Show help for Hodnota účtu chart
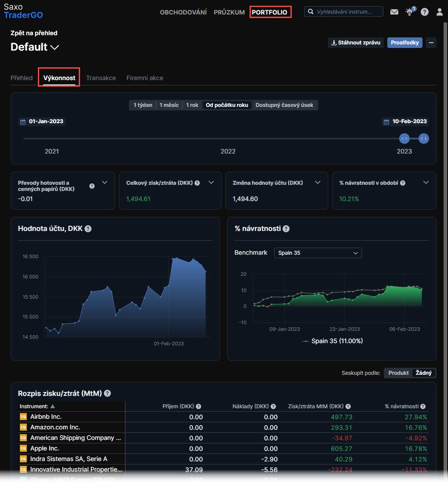The image size is (448, 483). 88,229
